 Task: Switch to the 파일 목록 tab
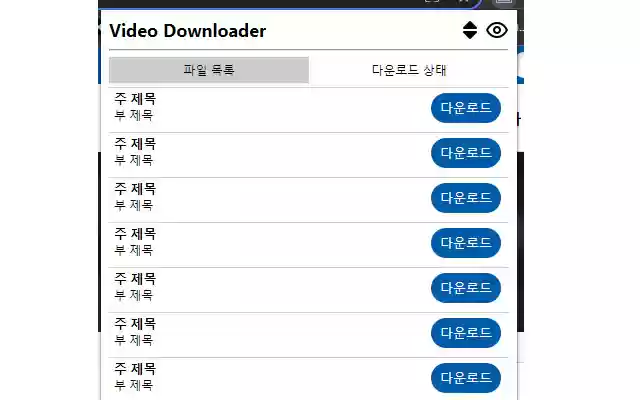tap(209, 70)
